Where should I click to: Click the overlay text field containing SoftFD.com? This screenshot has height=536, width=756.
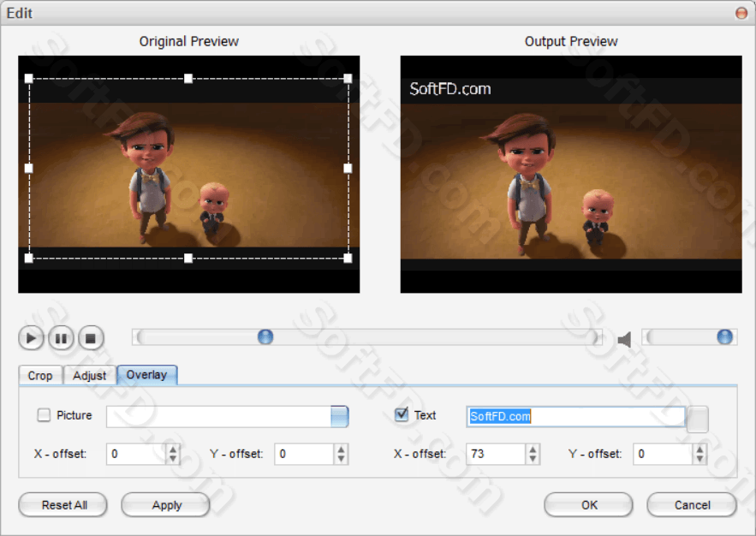click(x=575, y=416)
